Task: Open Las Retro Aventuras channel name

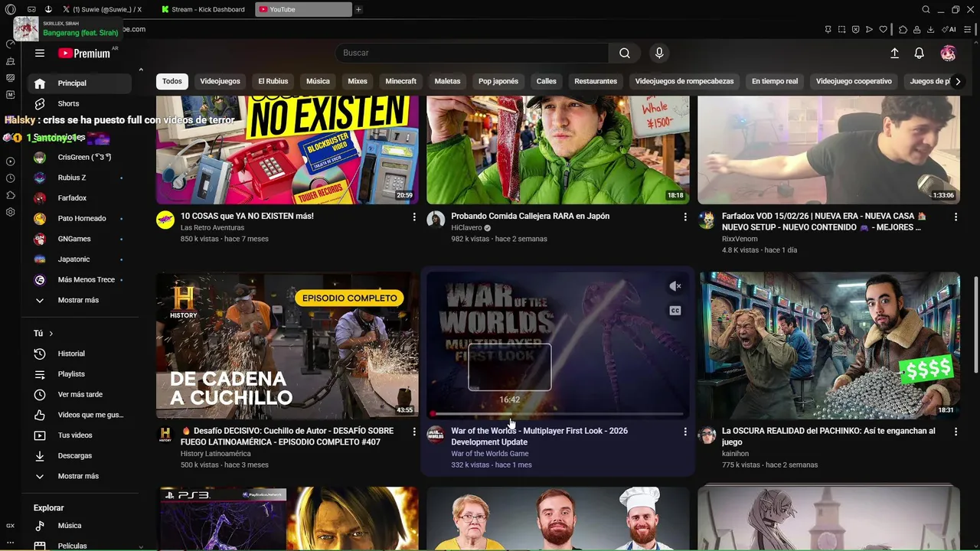Action: (212, 228)
